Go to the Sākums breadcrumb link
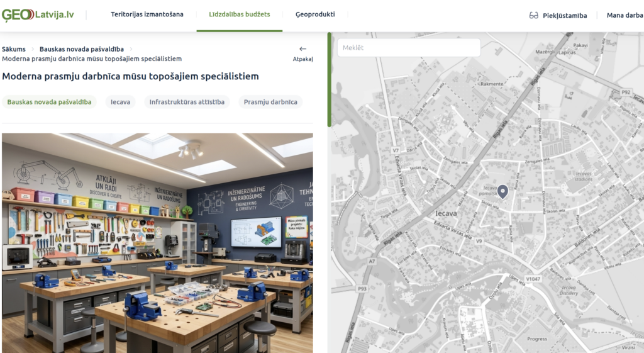Image resolution: width=644 pixels, height=353 pixels. tap(14, 49)
